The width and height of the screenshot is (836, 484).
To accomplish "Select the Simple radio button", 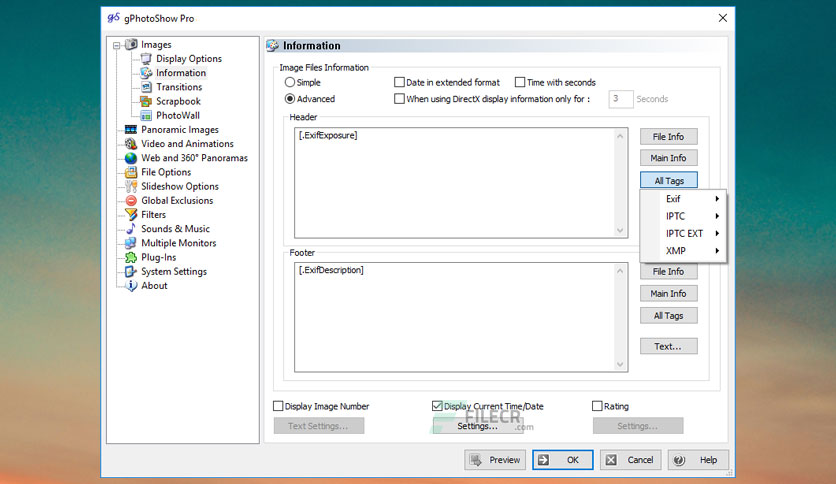I will 290,82.
